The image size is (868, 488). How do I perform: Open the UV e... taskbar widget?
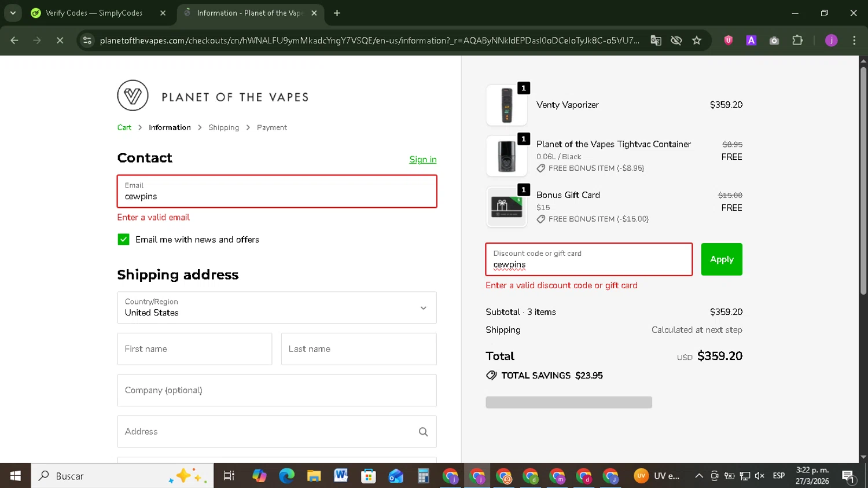point(657,476)
